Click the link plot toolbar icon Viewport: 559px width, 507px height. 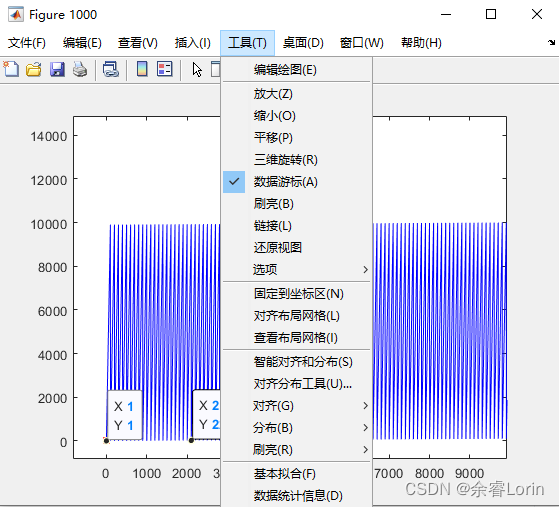click(111, 69)
